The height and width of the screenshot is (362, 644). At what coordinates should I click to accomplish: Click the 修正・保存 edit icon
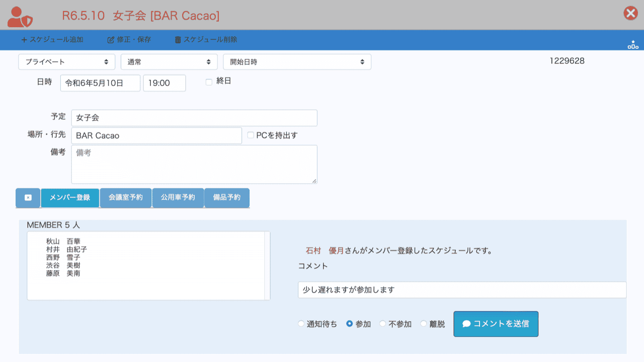[x=111, y=40]
